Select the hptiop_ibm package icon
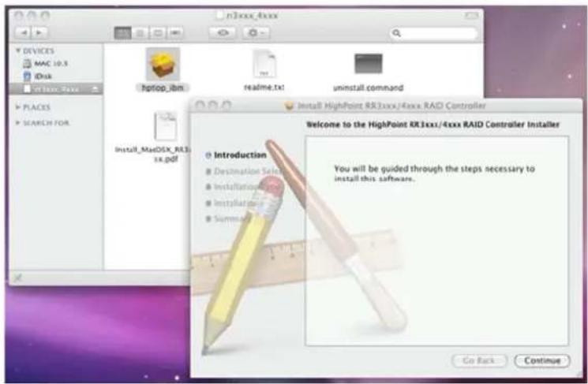The height and width of the screenshot is (384, 588). point(163,64)
